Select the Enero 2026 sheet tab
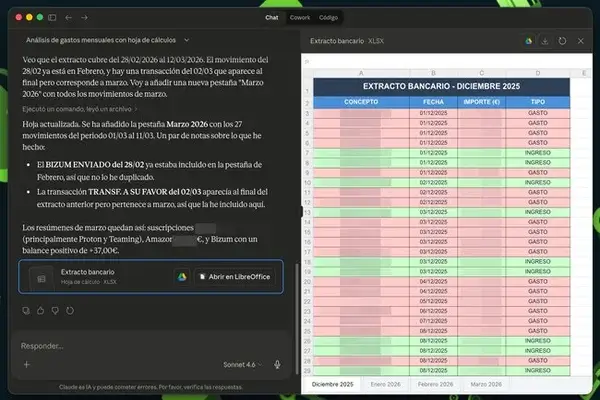Screen dimensions: 600x400 coord(385,384)
